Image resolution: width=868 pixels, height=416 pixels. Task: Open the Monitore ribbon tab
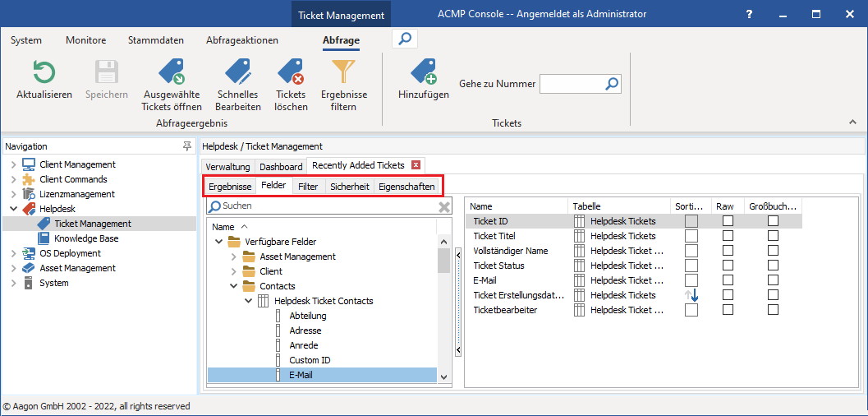point(85,40)
